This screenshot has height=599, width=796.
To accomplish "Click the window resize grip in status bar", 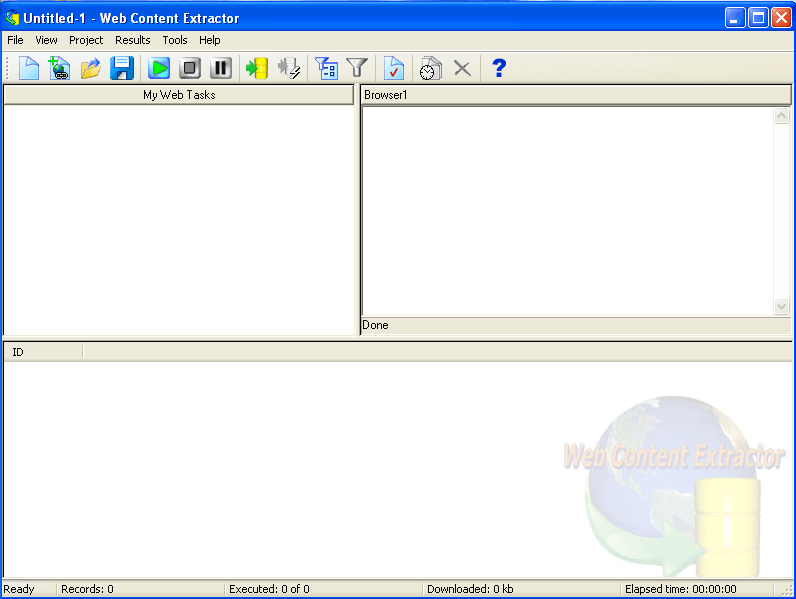I will pos(787,590).
